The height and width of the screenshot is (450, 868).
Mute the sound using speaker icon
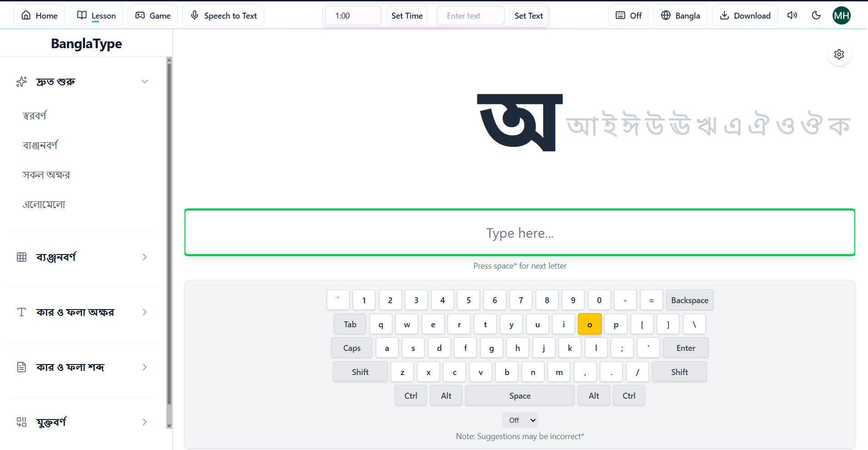click(792, 15)
